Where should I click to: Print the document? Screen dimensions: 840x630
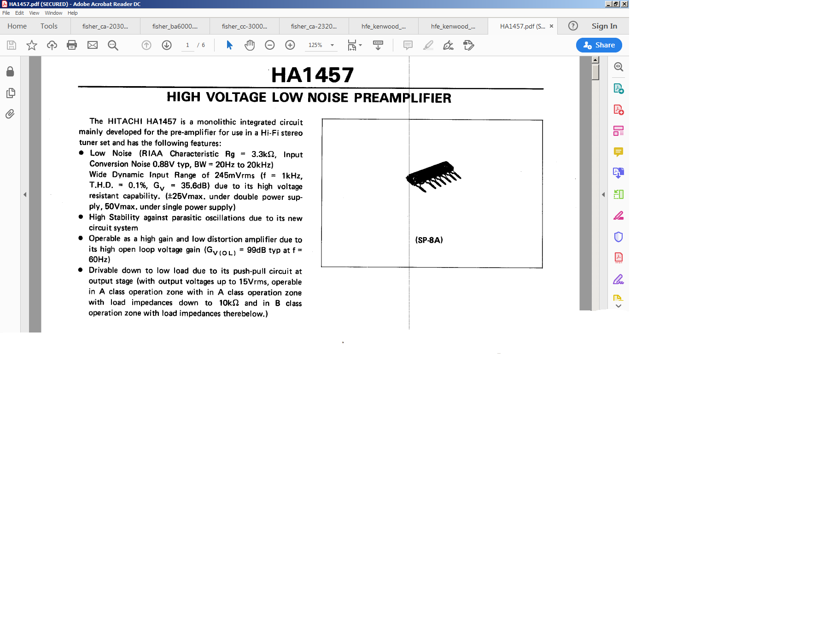click(x=72, y=45)
